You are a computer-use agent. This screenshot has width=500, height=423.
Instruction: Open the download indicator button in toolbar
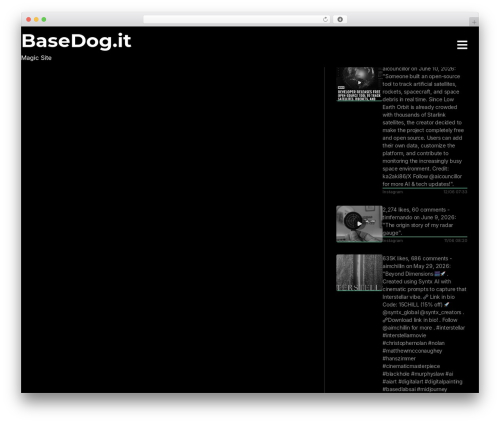click(x=340, y=19)
